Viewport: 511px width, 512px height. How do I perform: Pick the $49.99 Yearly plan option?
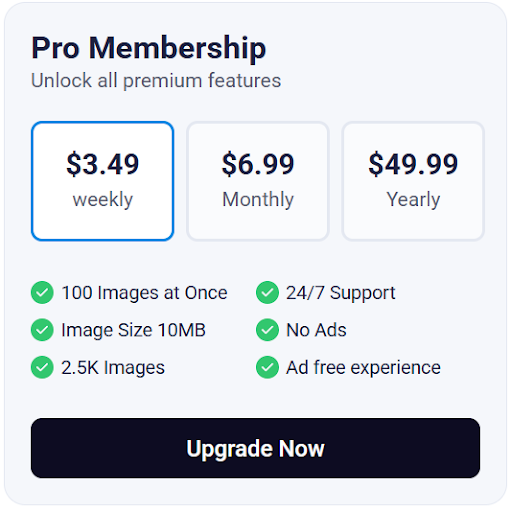point(413,181)
